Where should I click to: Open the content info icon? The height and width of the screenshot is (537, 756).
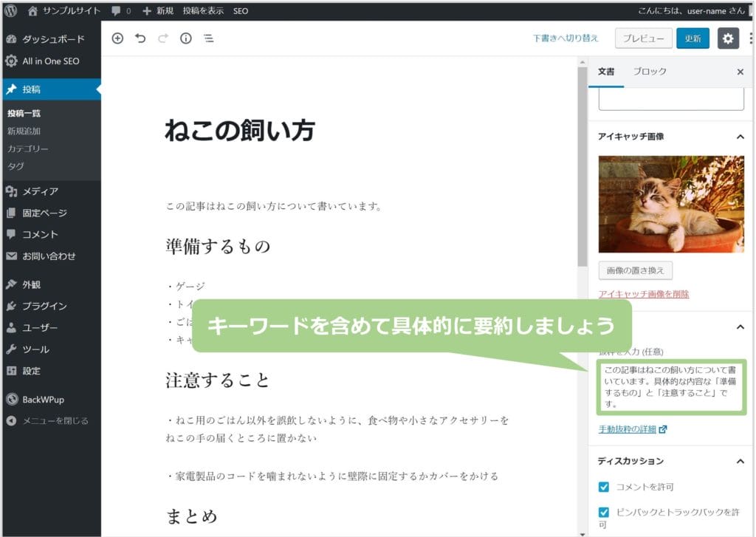tap(186, 38)
